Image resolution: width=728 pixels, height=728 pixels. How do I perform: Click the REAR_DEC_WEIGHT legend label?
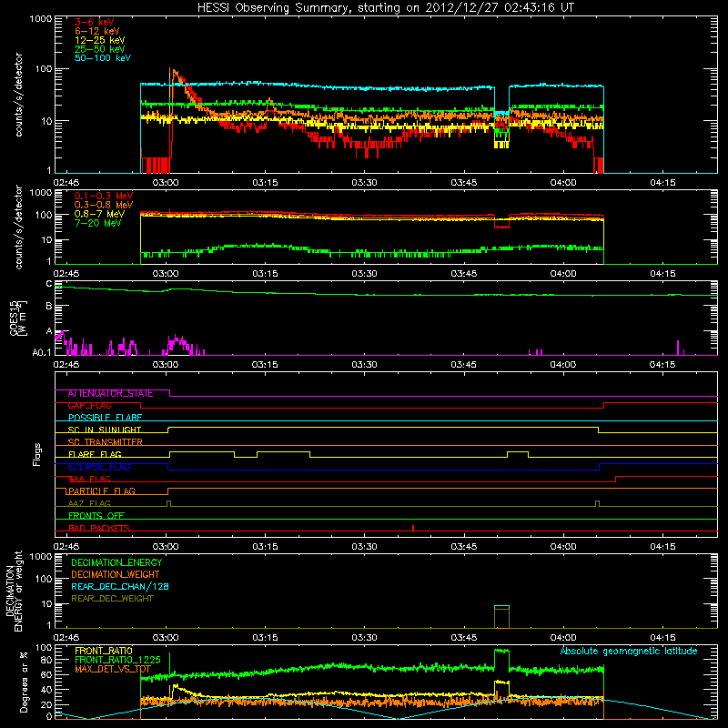(112, 599)
